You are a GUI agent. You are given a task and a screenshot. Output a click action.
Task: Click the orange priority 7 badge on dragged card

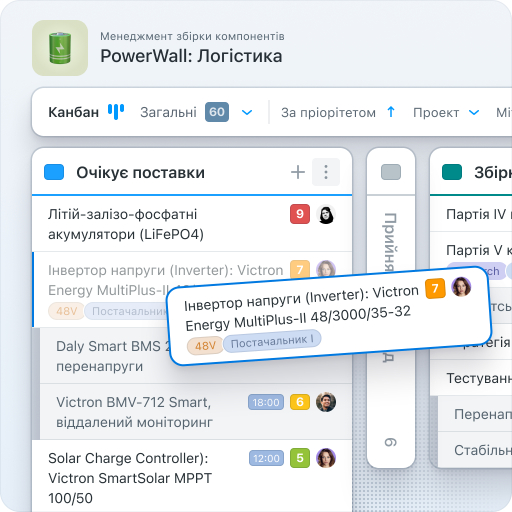click(x=435, y=288)
